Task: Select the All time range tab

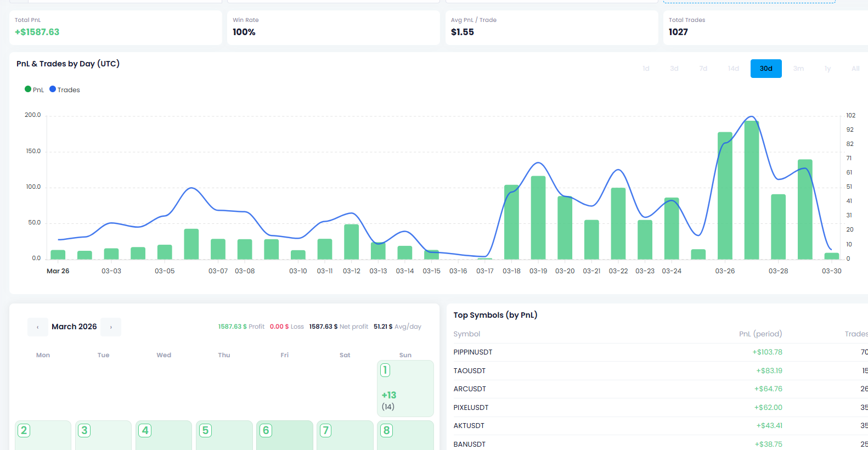Action: click(x=855, y=69)
